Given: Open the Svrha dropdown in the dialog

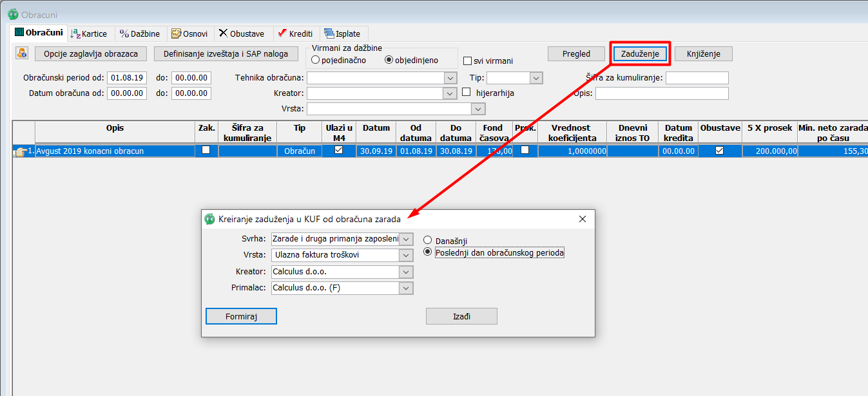Looking at the screenshot, I should pos(406,239).
